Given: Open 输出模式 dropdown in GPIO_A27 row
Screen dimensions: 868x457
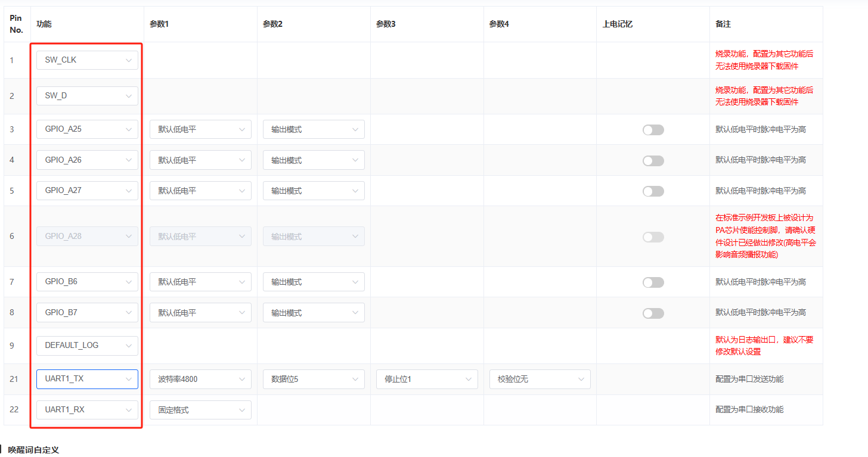Looking at the screenshot, I should click(x=314, y=191).
